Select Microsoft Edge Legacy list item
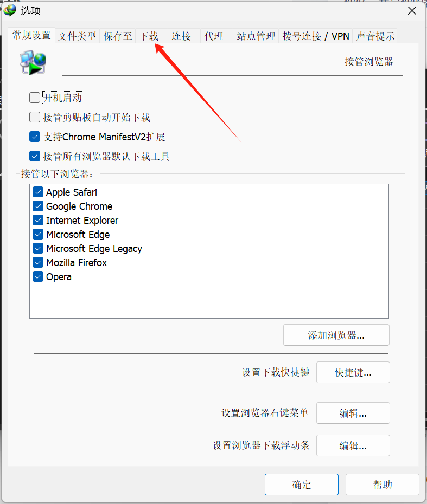 click(94, 248)
